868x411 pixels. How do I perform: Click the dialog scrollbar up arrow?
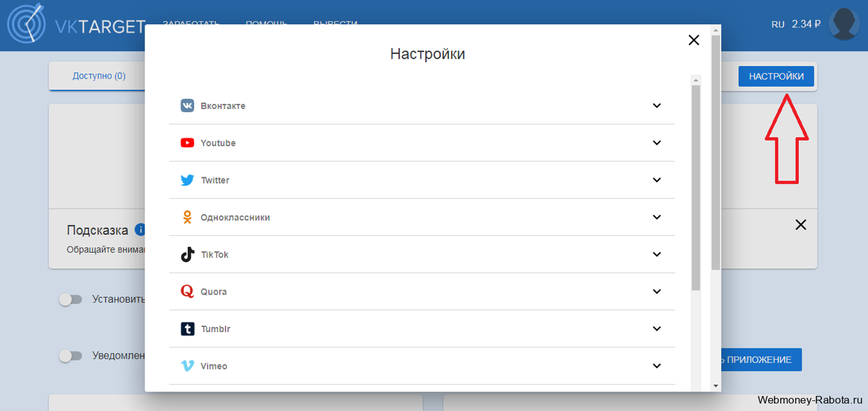coord(715,30)
